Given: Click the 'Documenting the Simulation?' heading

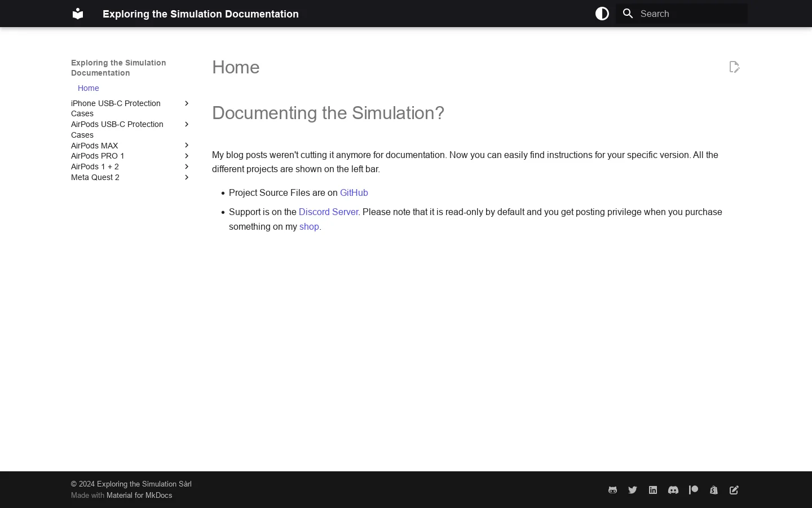Looking at the screenshot, I should 328,113.
